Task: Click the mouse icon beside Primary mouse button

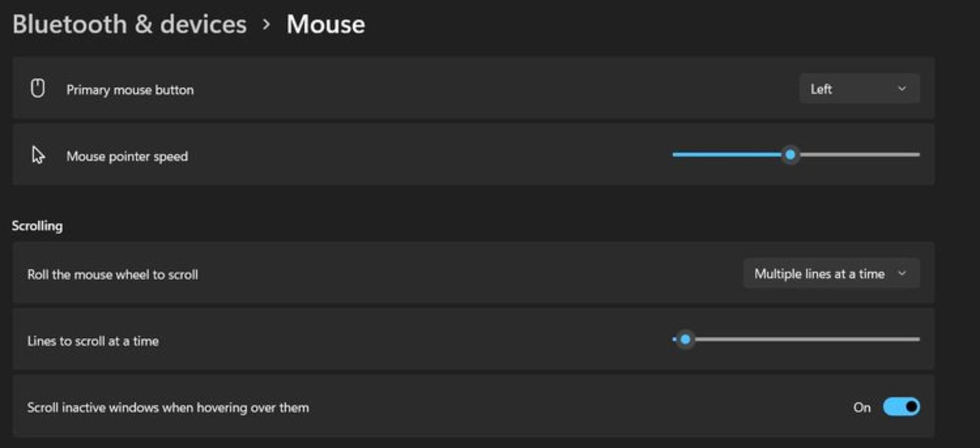Action: [37, 88]
